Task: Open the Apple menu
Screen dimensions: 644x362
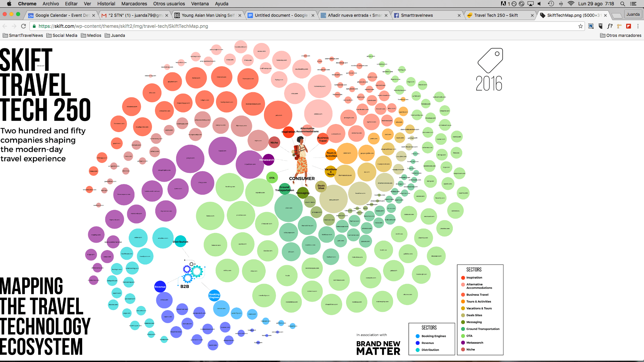Action: 9,4
